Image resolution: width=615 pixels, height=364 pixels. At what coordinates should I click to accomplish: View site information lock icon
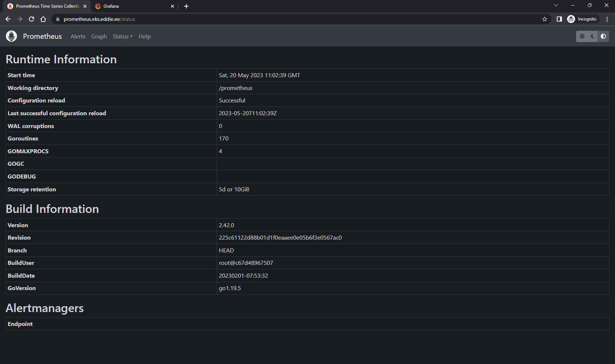point(57,19)
